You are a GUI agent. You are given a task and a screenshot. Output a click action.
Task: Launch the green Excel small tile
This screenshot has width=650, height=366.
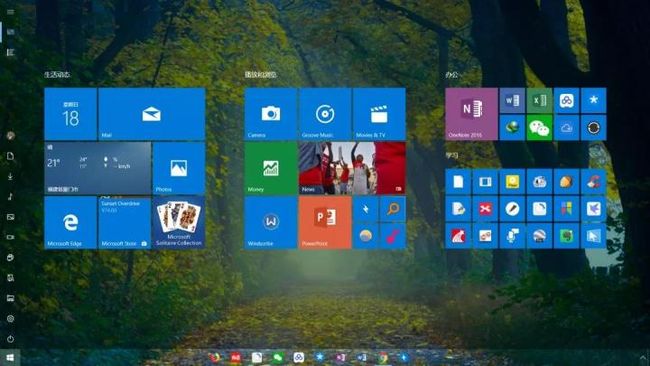click(x=539, y=100)
